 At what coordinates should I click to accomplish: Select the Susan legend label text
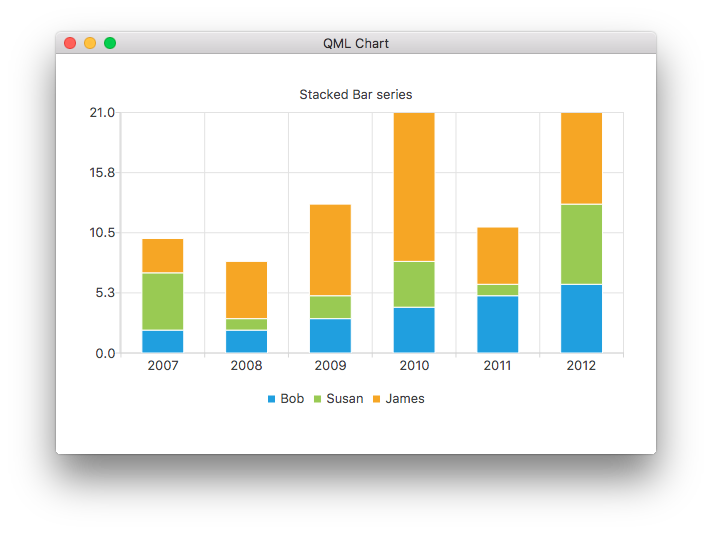point(345,399)
